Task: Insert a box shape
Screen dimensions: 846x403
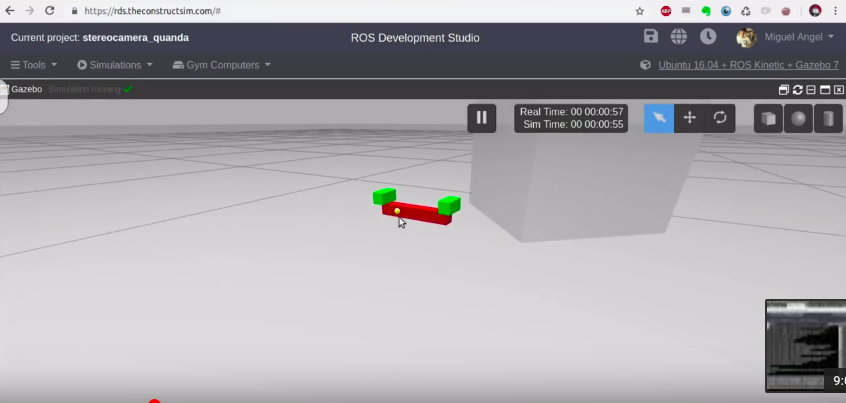Action: point(768,118)
